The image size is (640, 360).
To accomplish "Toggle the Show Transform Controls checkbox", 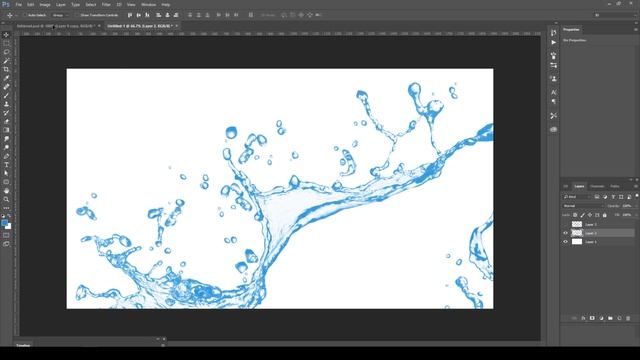I will pyautogui.click(x=77, y=15).
